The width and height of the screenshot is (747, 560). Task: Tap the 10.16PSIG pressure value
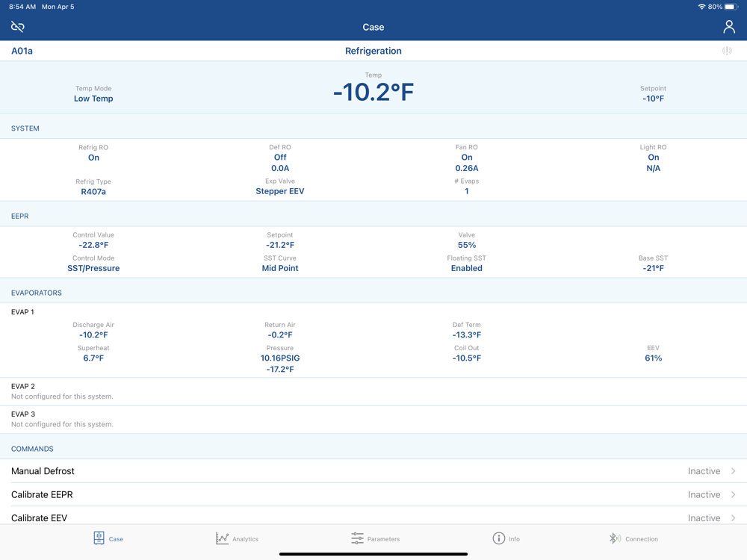click(280, 358)
